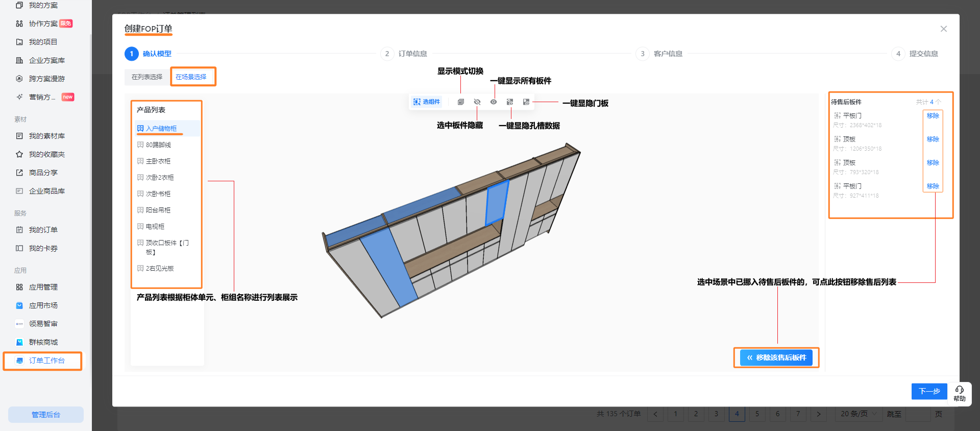Viewport: 980px width, 431px height.
Task: Activate the 选组件 selection tool
Action: [427, 102]
